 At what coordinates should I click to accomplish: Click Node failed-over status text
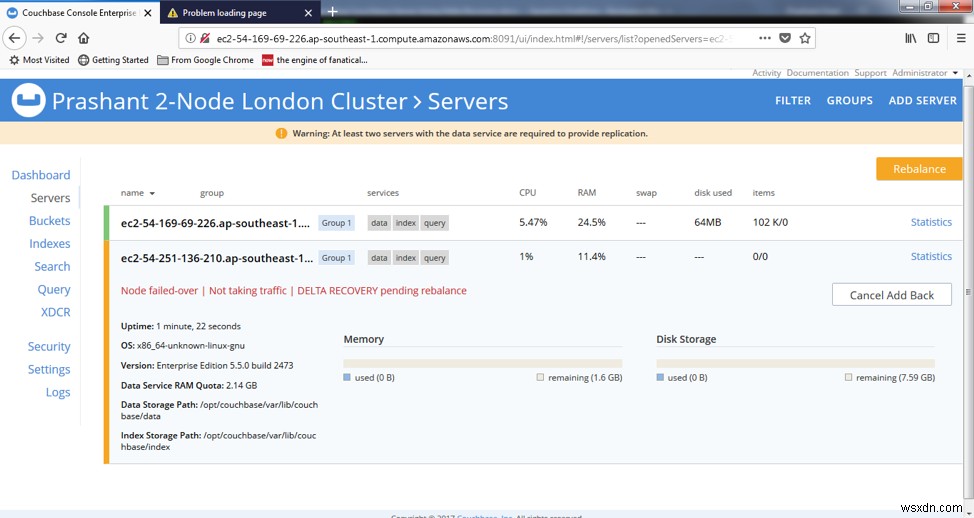pos(159,291)
